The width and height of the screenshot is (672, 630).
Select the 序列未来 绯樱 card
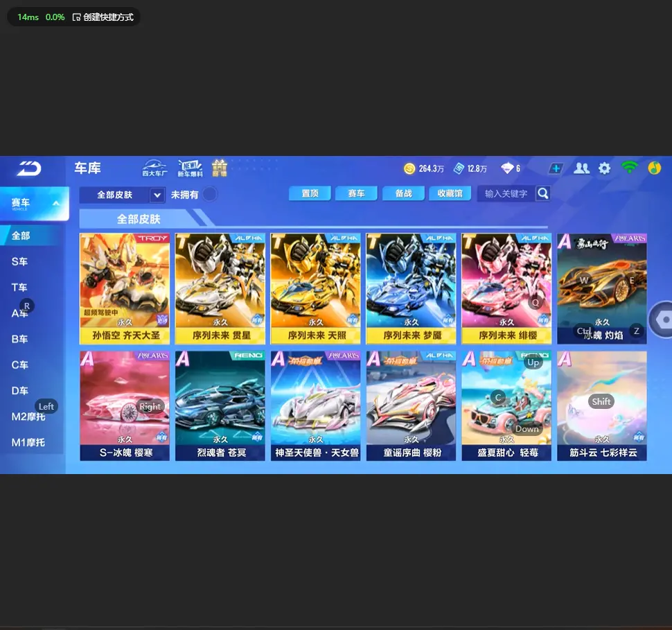506,288
